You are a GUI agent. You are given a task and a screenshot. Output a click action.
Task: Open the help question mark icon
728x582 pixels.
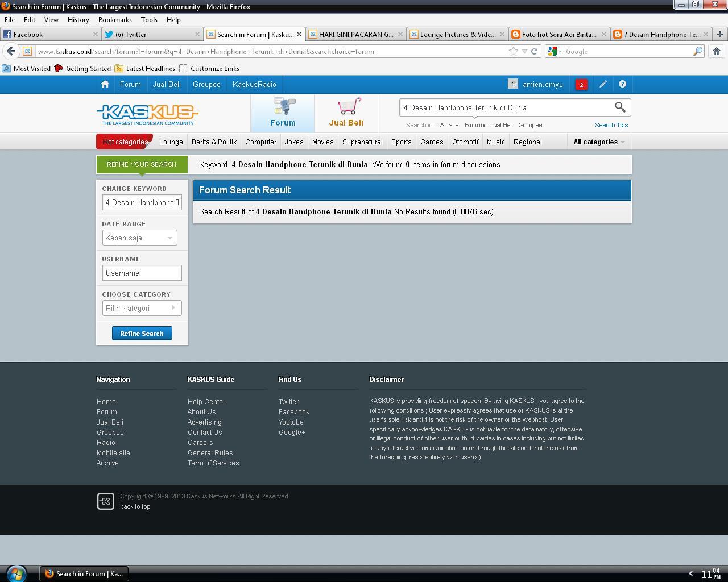tap(622, 84)
